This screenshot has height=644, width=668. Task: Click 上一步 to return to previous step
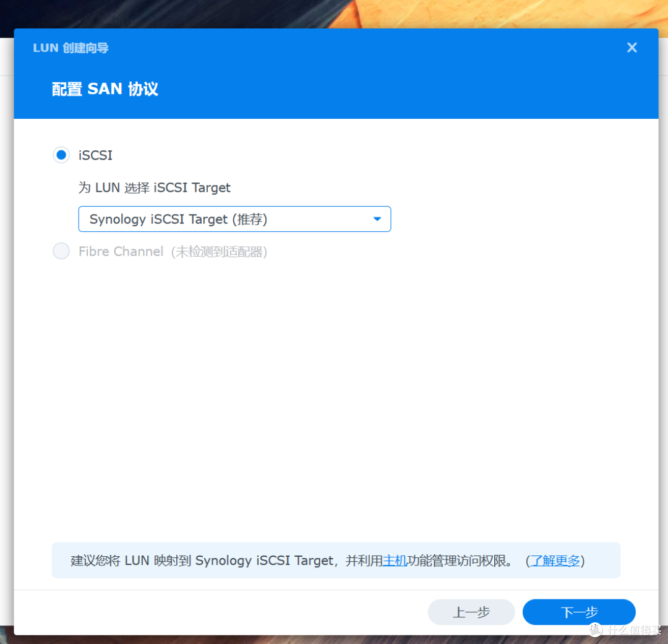[x=471, y=612]
